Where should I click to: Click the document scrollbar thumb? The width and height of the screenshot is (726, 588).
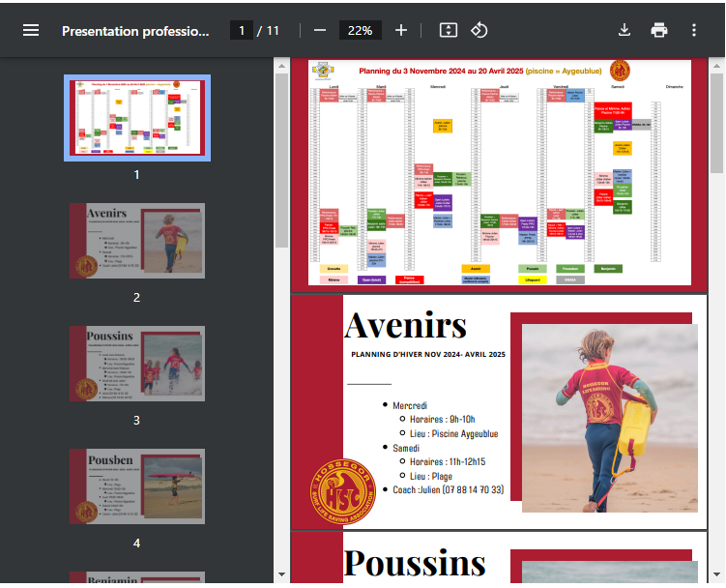716,123
